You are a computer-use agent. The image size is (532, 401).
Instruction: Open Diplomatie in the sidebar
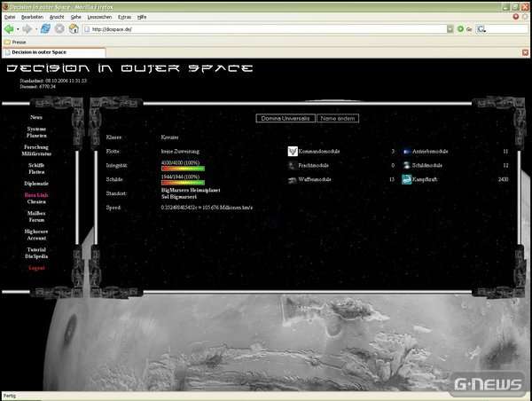[x=36, y=184]
